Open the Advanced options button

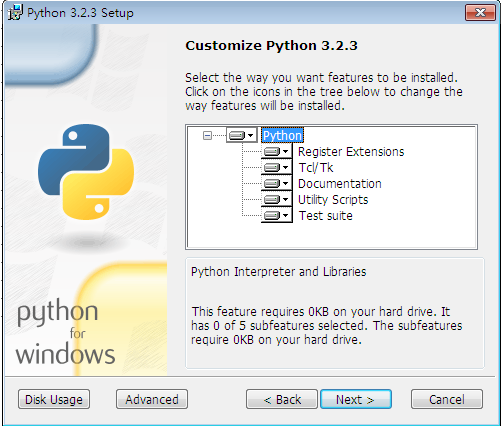152,399
